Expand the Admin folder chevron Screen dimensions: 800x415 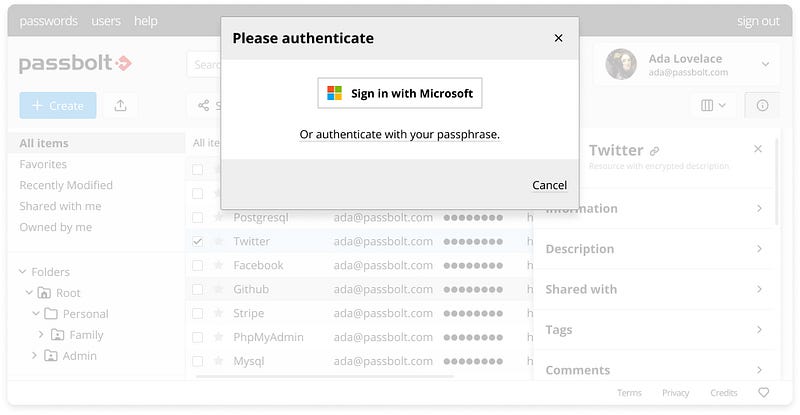coord(34,355)
